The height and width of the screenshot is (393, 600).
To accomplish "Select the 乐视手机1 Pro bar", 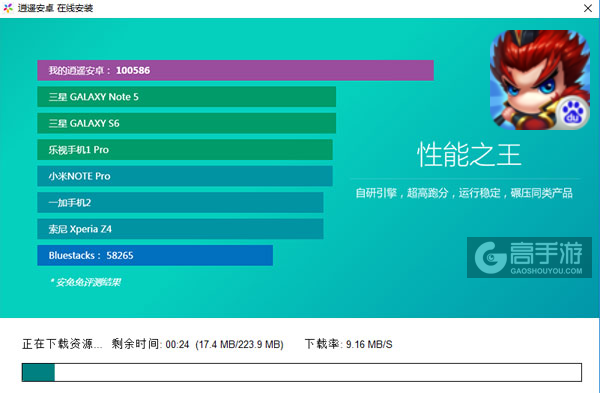I will point(185,150).
